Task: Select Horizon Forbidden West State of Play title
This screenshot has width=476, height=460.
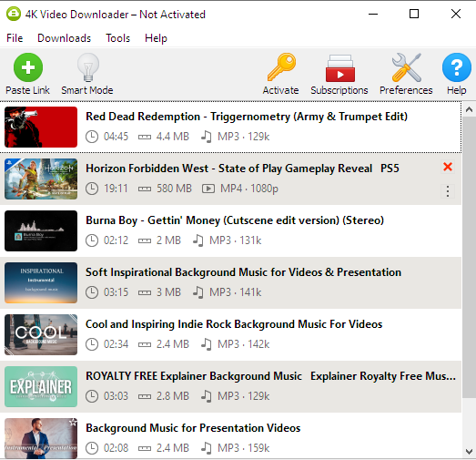Action: click(x=242, y=169)
